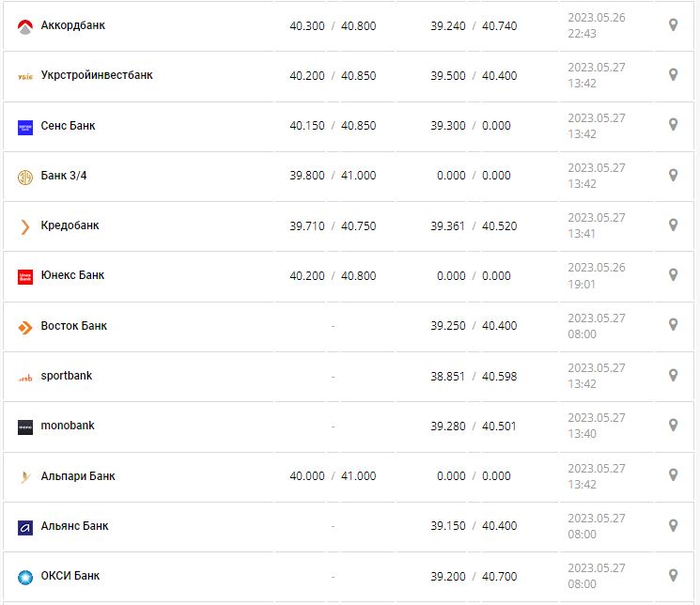Click the Юнекс Банк red logo
The width and height of the screenshot is (700, 605).
pyautogui.click(x=25, y=277)
